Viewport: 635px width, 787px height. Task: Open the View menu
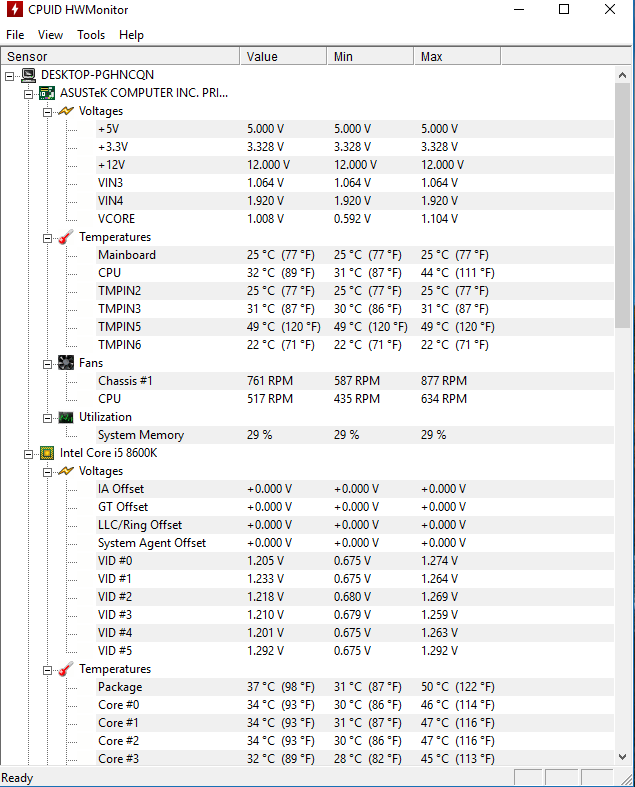click(x=50, y=35)
